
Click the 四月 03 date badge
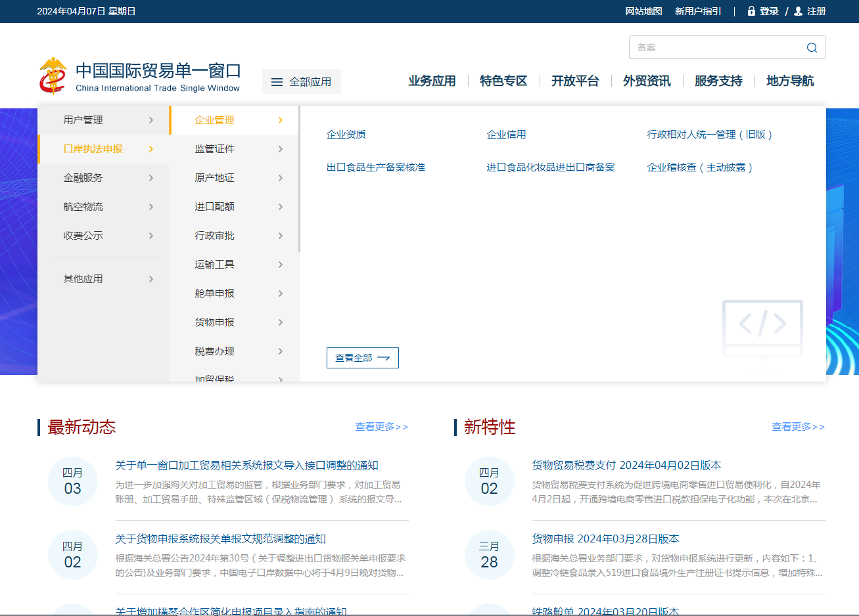[72, 481]
